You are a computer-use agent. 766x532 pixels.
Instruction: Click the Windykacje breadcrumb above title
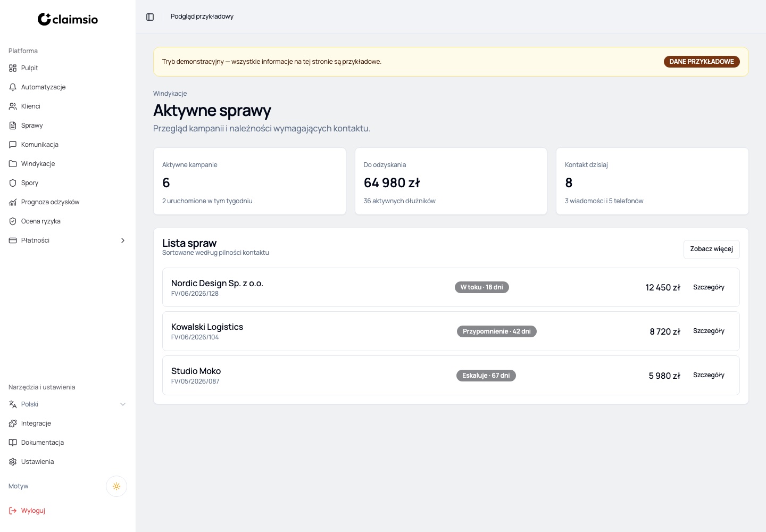pos(170,94)
